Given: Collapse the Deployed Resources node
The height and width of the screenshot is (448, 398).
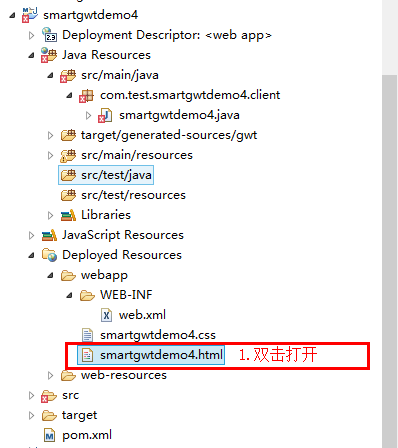Looking at the screenshot, I should [x=31, y=255].
